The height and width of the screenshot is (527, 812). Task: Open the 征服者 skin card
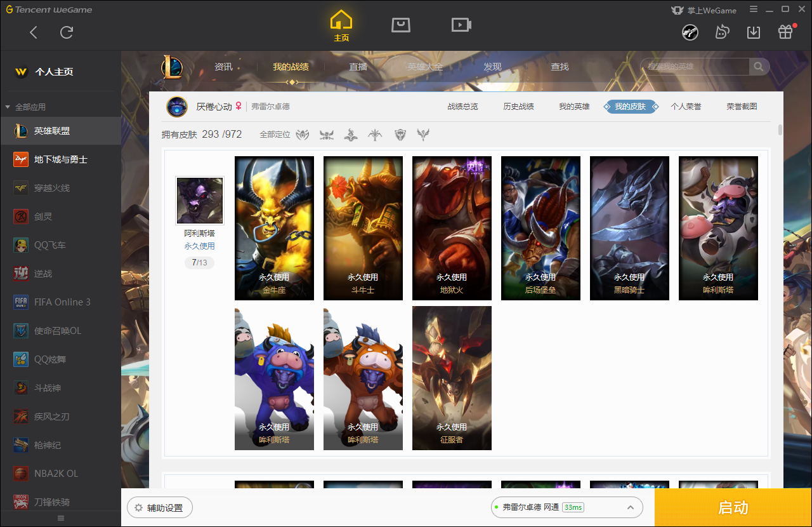(452, 378)
